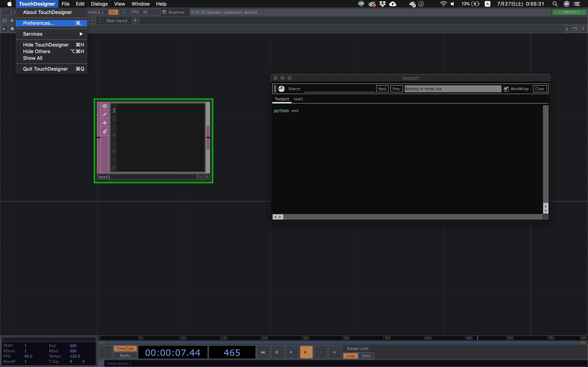Set range limit to Once
Screen dimensions: 588x367
point(366,356)
